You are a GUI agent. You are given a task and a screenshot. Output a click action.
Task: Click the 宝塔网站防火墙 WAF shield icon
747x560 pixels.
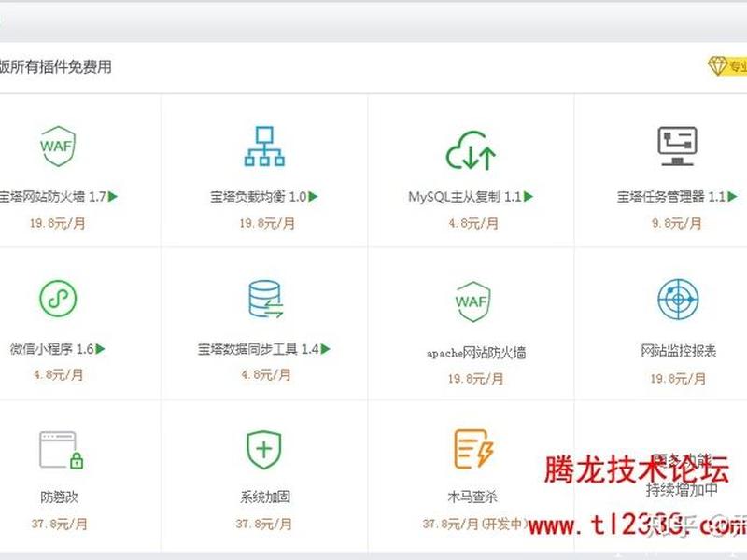58,147
